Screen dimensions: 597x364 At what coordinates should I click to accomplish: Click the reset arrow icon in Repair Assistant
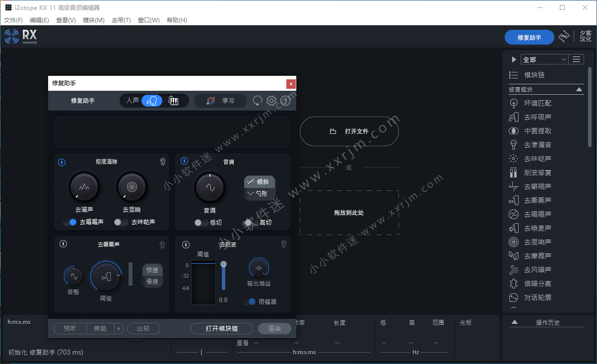(x=257, y=101)
